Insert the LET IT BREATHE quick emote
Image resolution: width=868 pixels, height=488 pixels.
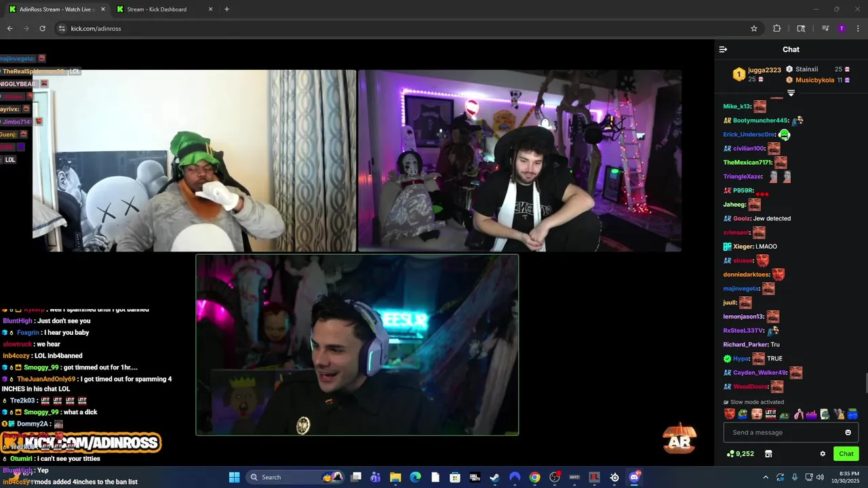[771, 414]
